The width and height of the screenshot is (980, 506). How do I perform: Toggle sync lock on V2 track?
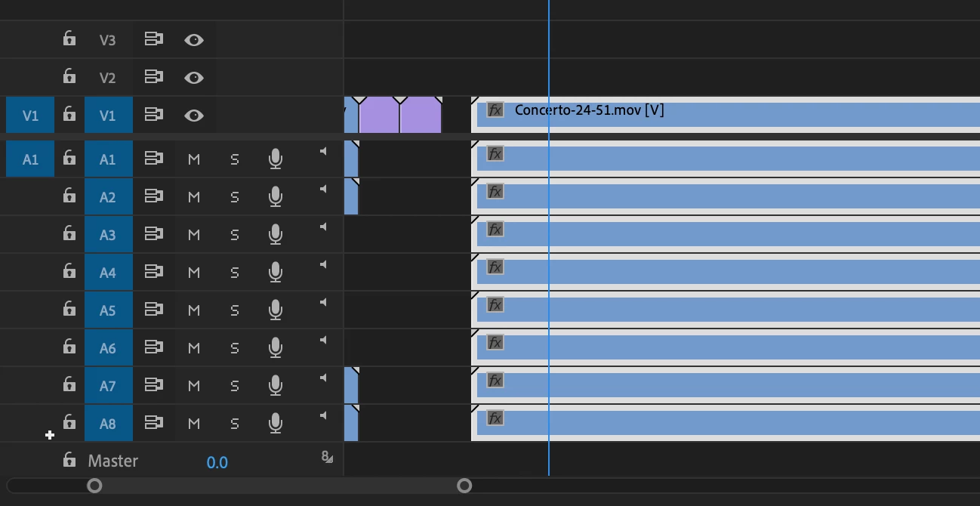(154, 77)
